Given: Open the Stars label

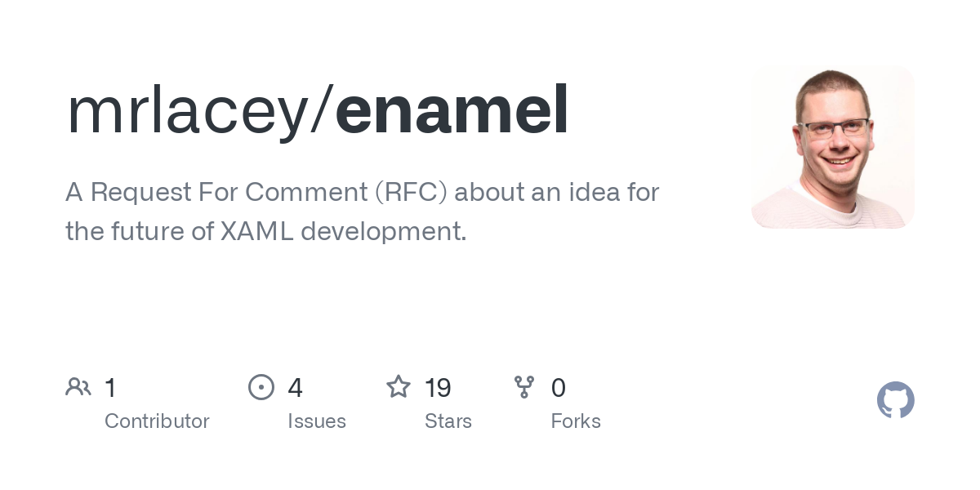Looking at the screenshot, I should [x=448, y=421].
